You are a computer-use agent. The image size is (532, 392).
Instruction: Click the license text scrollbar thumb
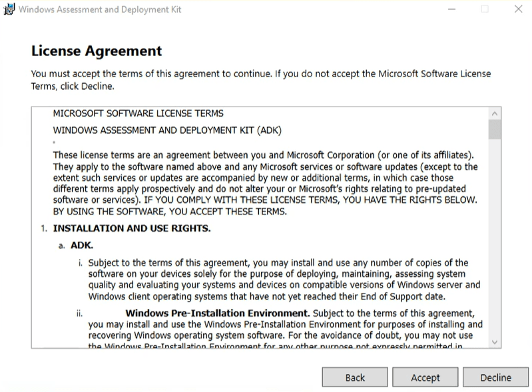495,129
